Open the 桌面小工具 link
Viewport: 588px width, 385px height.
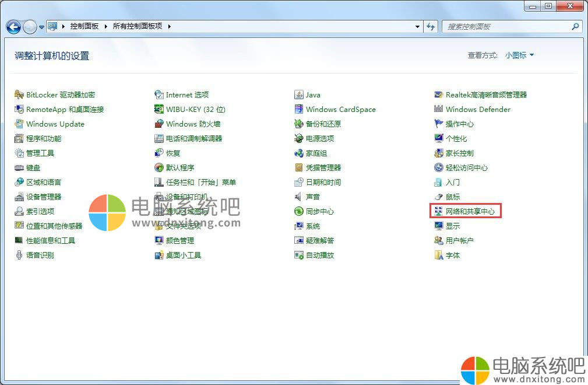[x=184, y=255]
